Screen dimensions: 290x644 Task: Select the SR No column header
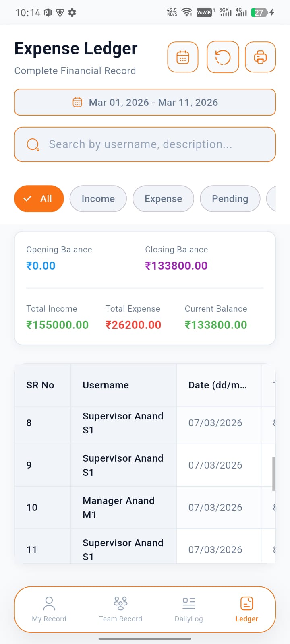point(40,385)
